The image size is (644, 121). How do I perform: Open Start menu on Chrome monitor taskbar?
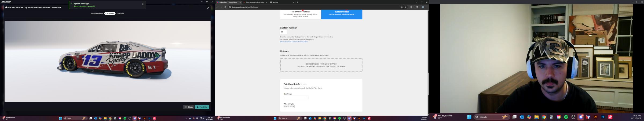[x=275, y=118]
